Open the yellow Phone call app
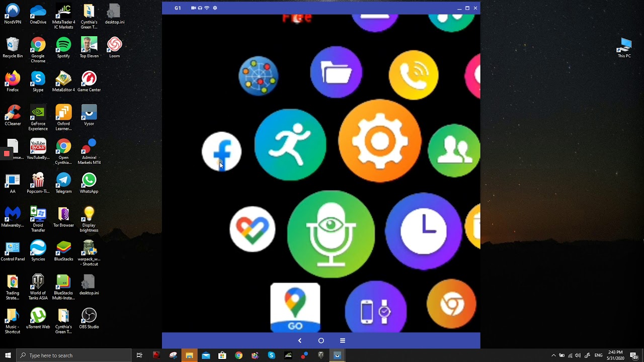Image resolution: width=644 pixels, height=362 pixels. (x=414, y=75)
